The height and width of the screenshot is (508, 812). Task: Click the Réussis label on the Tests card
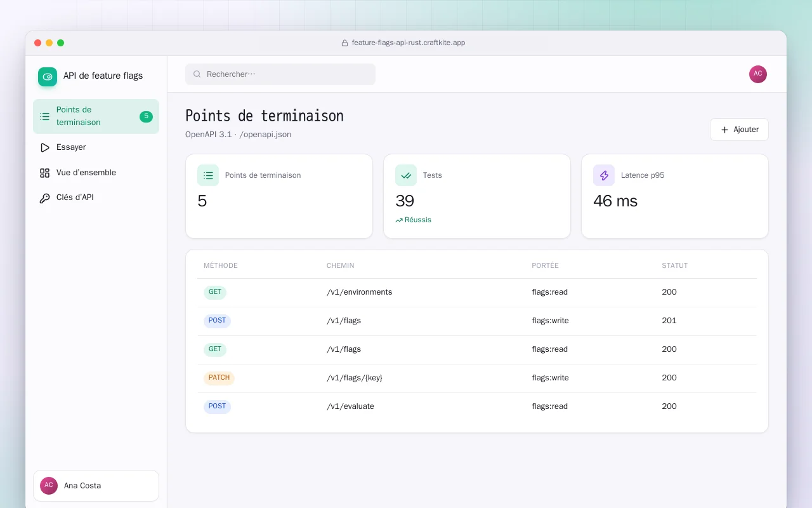click(x=418, y=220)
